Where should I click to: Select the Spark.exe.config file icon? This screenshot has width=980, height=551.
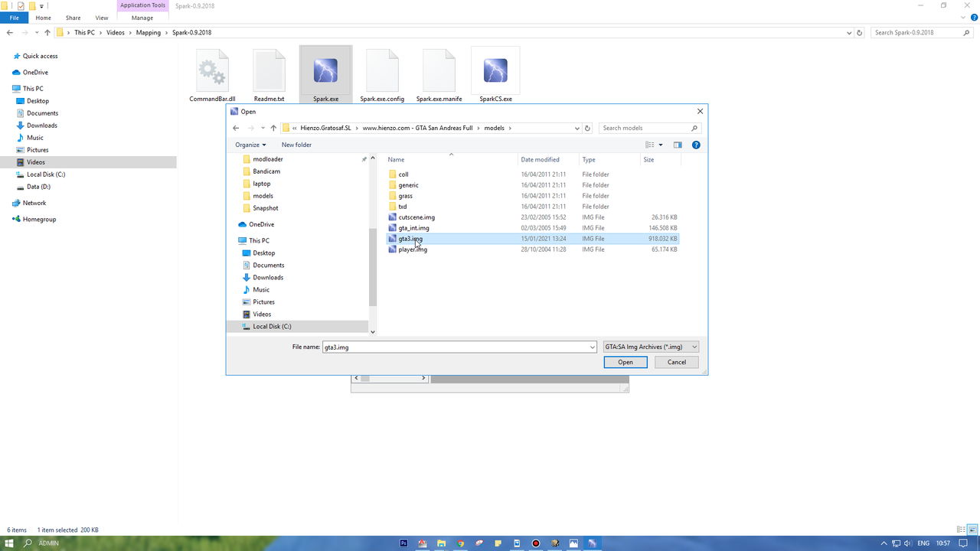382,70
